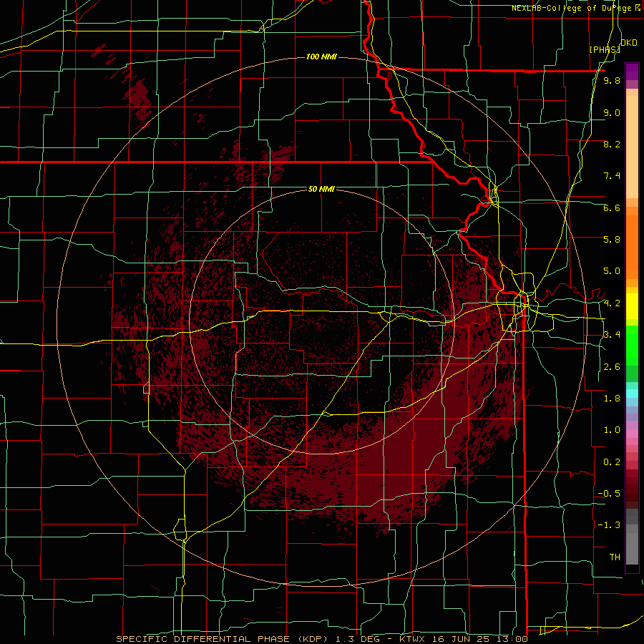Click the 5.0 value on the scale
Screen dimensions: 644x644
[x=612, y=271]
